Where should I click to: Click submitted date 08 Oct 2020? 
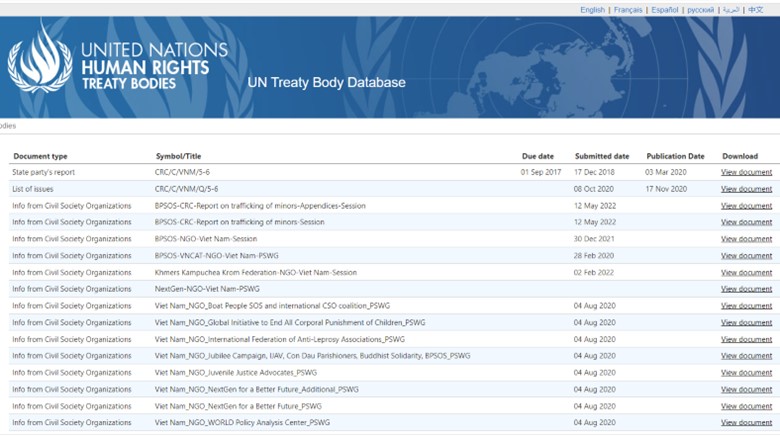point(593,189)
